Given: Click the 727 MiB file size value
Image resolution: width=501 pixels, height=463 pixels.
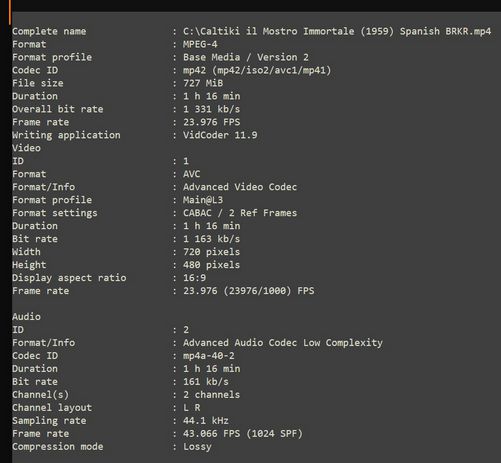Looking at the screenshot, I should (x=203, y=83).
